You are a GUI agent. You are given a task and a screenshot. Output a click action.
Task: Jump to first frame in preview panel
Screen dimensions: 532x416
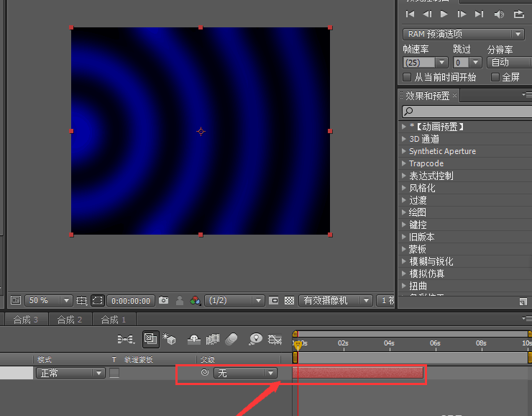pos(410,14)
